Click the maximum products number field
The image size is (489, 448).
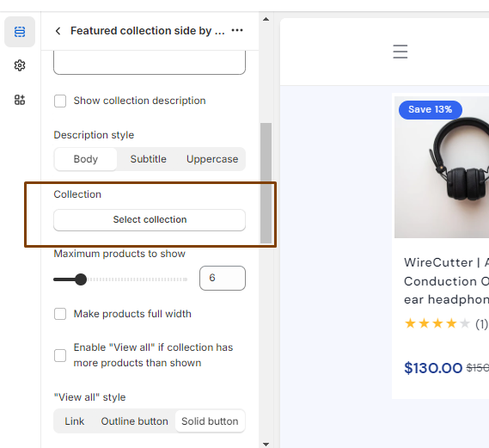click(x=223, y=278)
